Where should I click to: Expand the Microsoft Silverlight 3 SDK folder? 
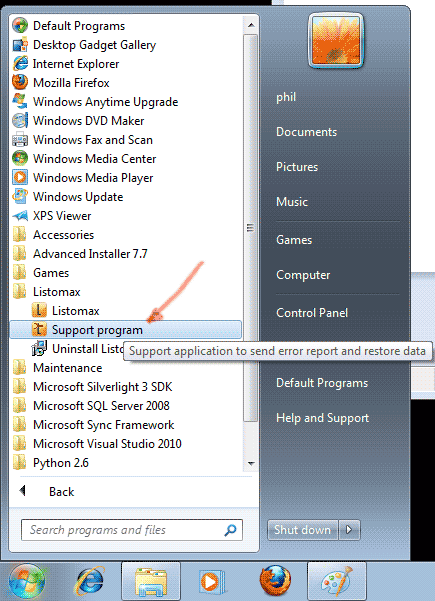(126, 386)
